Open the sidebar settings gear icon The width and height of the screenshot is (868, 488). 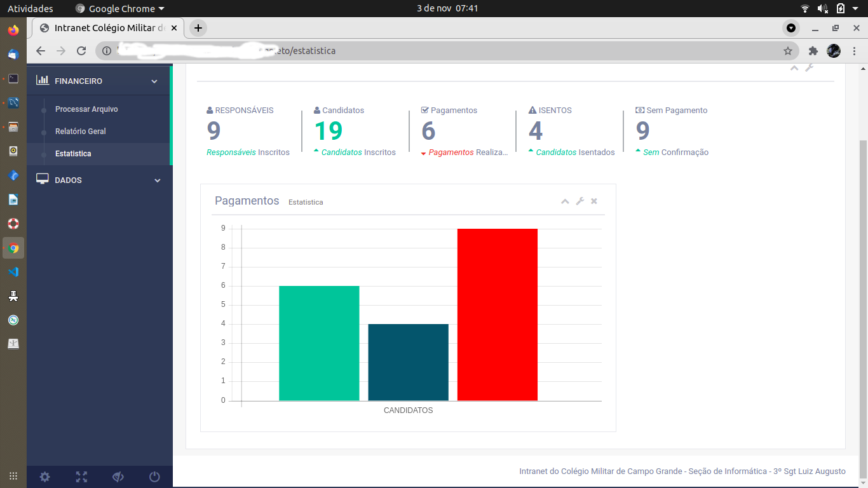44,477
